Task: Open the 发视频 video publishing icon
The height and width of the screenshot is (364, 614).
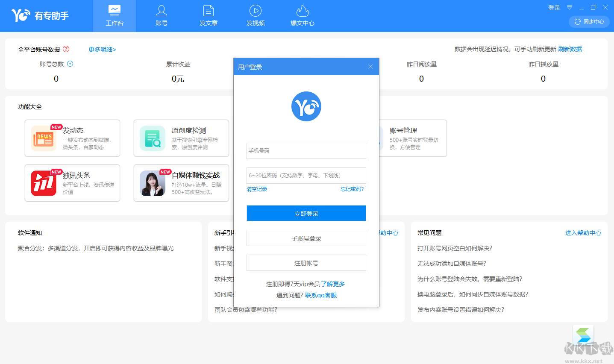Action: pyautogui.click(x=256, y=11)
